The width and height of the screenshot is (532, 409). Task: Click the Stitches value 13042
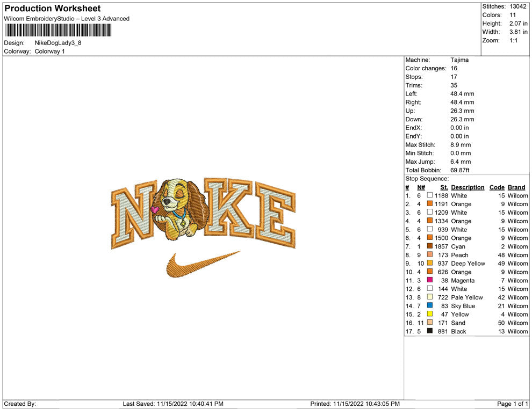click(517, 6)
